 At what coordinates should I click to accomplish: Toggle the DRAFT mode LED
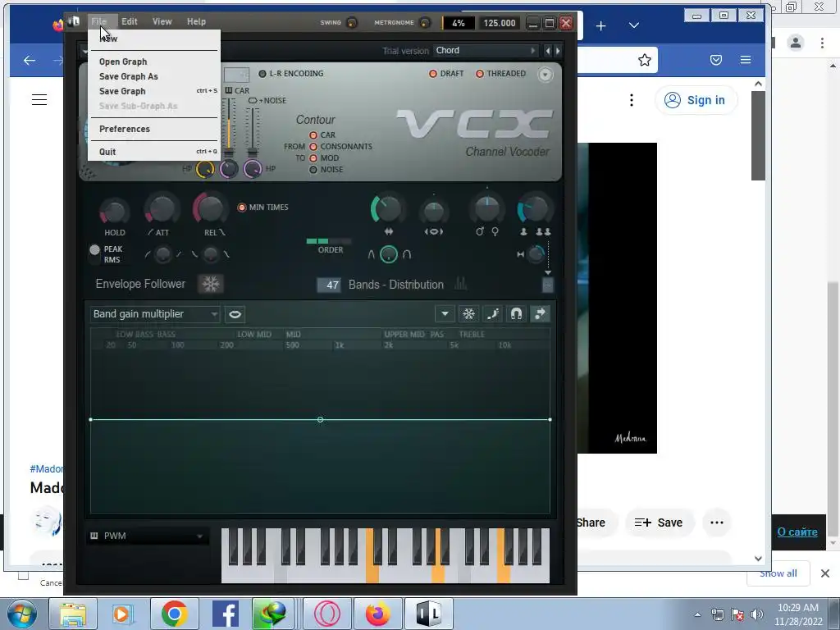pyautogui.click(x=433, y=74)
